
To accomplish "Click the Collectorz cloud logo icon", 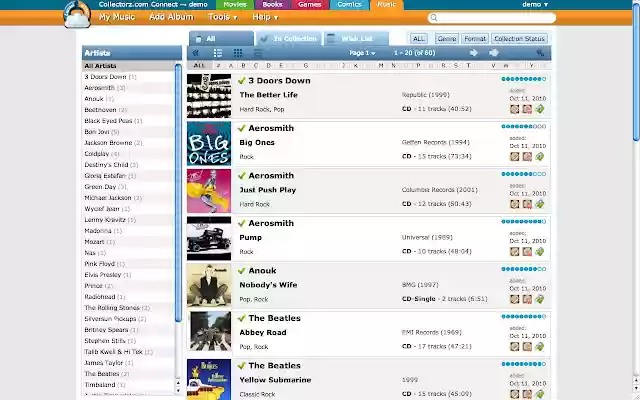I will (78, 15).
